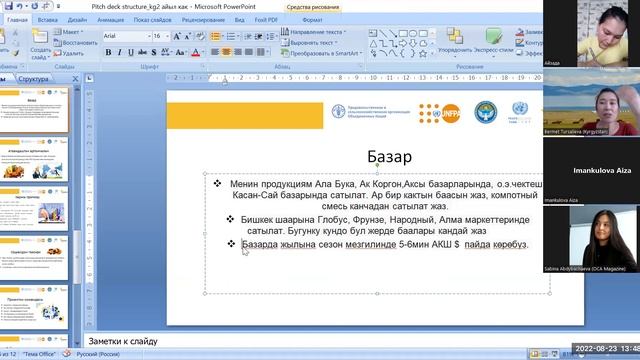Click the Восстановить button
This screenshot has height=360, width=640.
[x=76, y=42]
